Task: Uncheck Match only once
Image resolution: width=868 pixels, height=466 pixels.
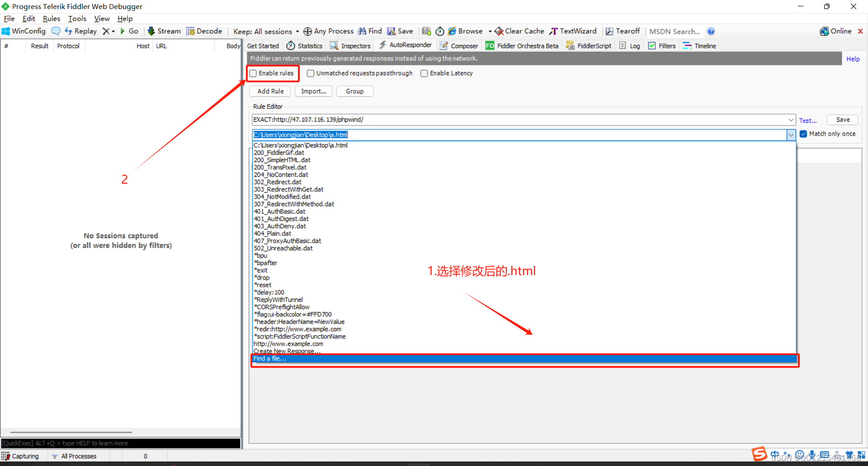Action: [x=803, y=134]
